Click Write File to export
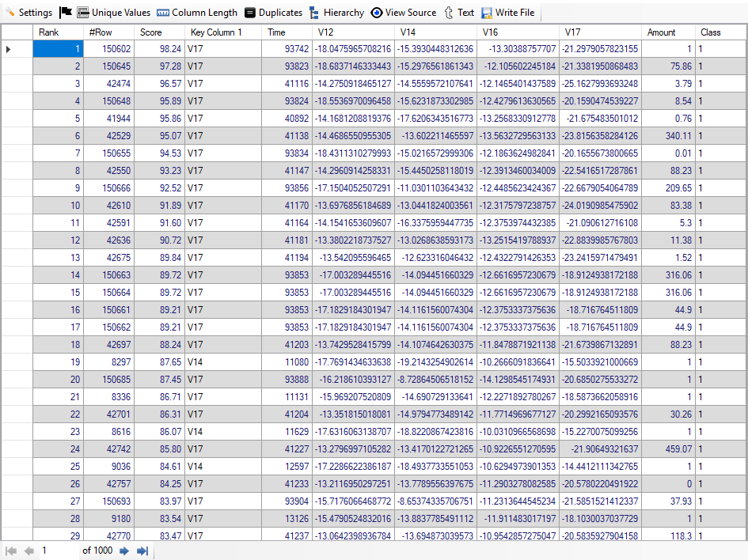This screenshot has width=748, height=560. pyautogui.click(x=507, y=13)
